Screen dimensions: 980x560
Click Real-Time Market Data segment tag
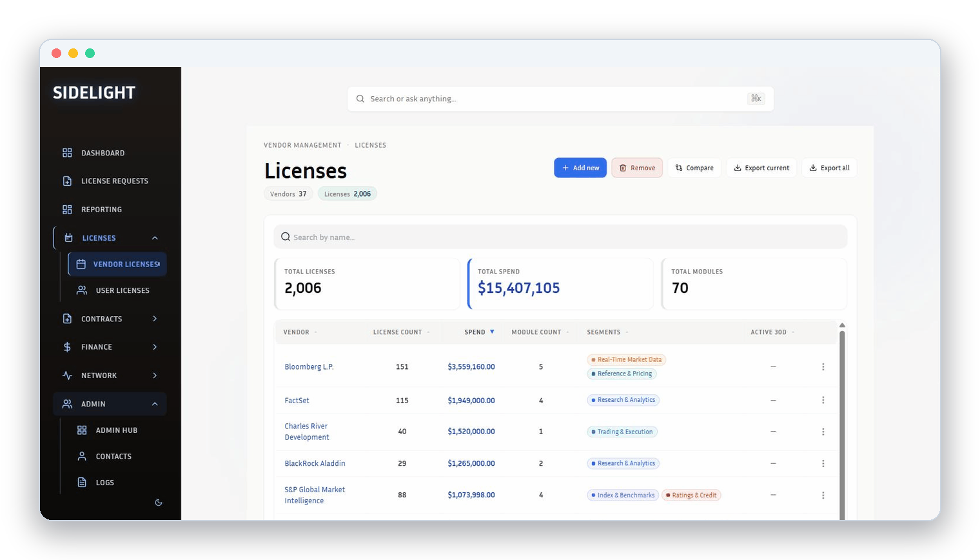point(626,359)
